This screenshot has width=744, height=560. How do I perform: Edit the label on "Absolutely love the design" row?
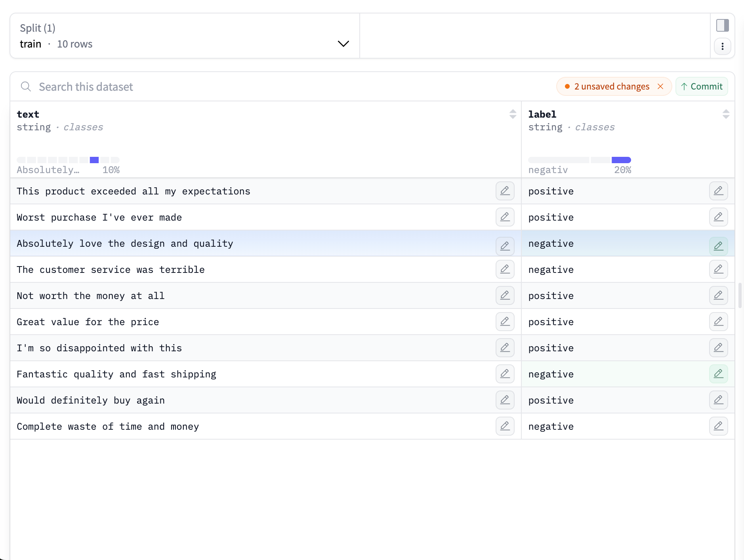pos(718,246)
